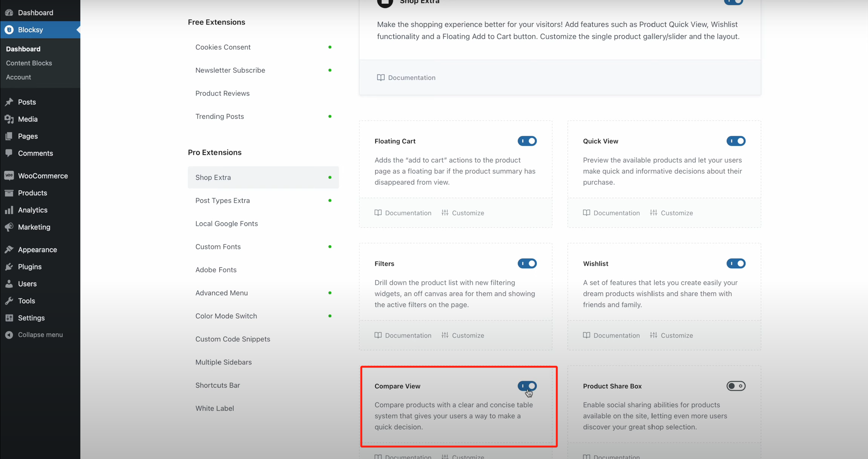Turn off the Wishlist toggle
Screen dimensions: 868x459
tap(736, 264)
